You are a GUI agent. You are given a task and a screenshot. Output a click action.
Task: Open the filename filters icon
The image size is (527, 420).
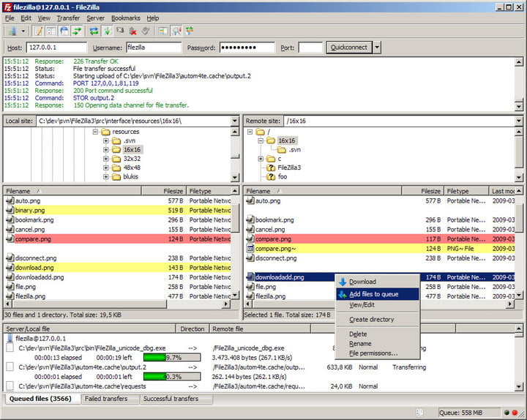(x=163, y=31)
